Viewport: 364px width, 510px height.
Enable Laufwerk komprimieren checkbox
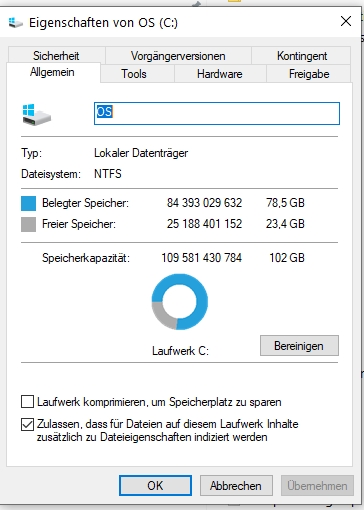(x=27, y=402)
